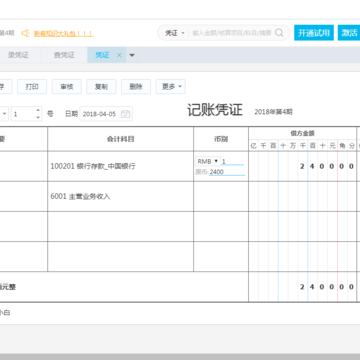Screen dimensions: 360x360
Task: Expand the tab list dropdown arrow
Action: [x=132, y=55]
